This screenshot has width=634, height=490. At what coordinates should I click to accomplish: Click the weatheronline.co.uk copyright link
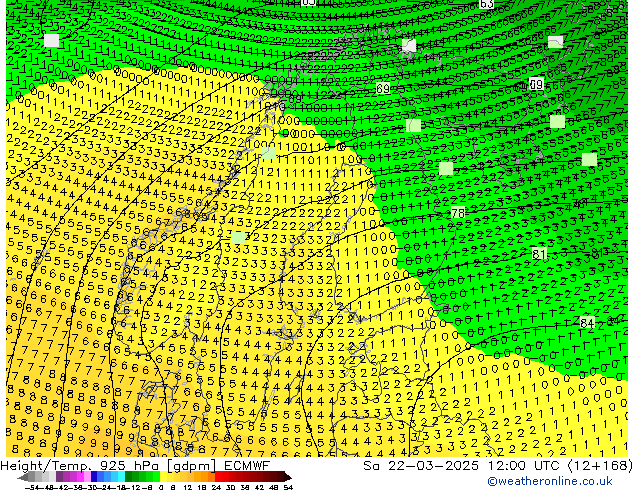(550, 481)
